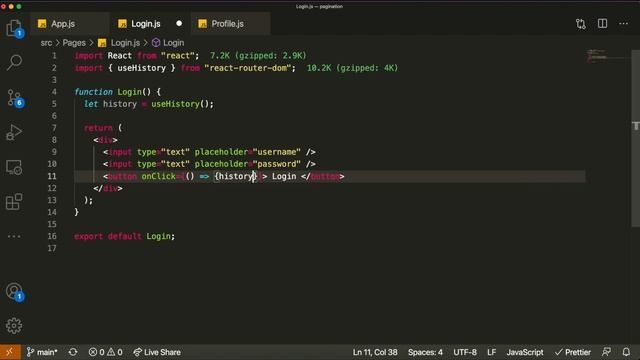Open changes compare icon in editor toolbar
This screenshot has width=640, height=360.
[x=581, y=24]
